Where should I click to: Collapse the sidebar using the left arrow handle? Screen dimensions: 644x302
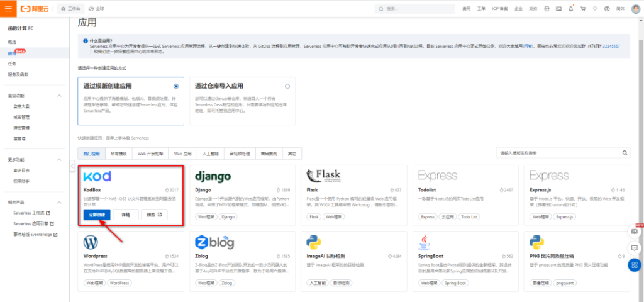72,166
